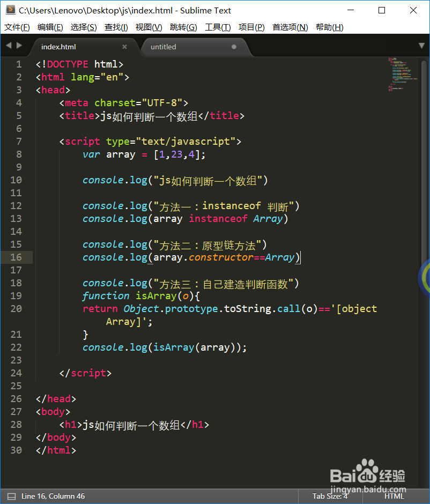Open the 跳转(G) menu

pos(183,27)
